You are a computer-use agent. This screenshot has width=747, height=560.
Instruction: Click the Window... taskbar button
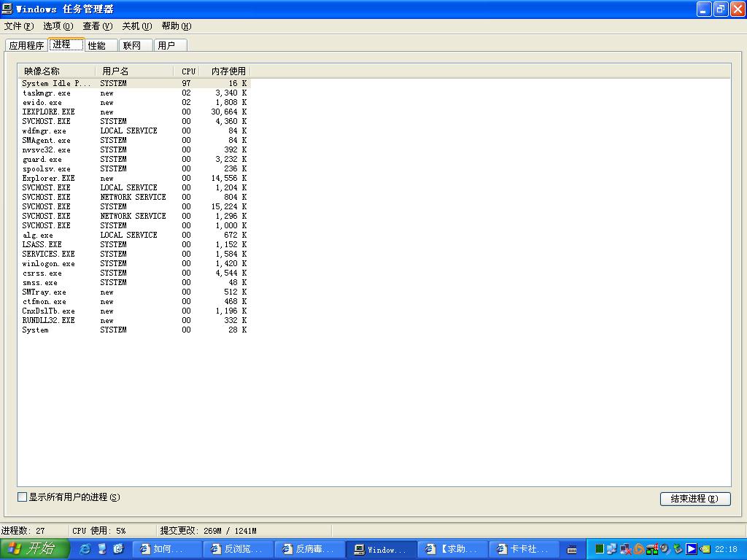coord(381,550)
